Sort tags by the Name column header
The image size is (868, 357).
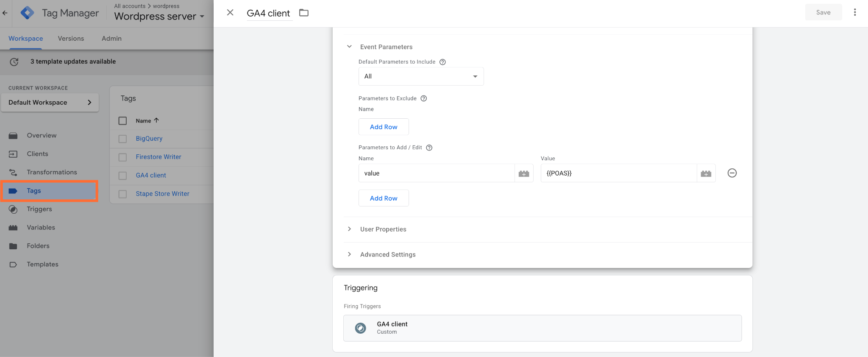(x=147, y=121)
